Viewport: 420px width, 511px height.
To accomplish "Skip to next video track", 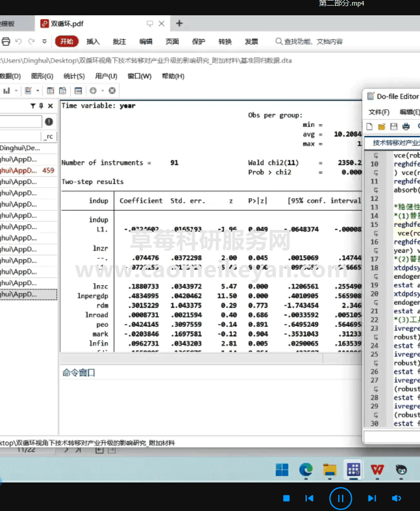I will pos(372,498).
